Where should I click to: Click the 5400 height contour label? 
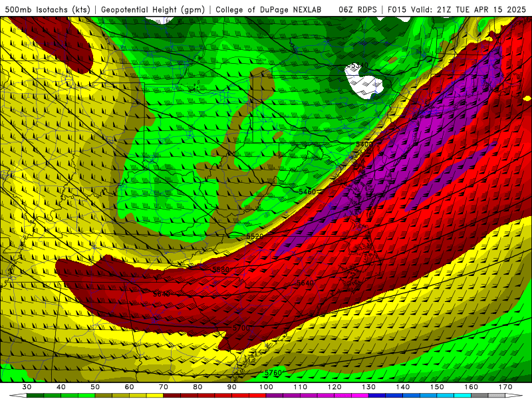click(364, 144)
